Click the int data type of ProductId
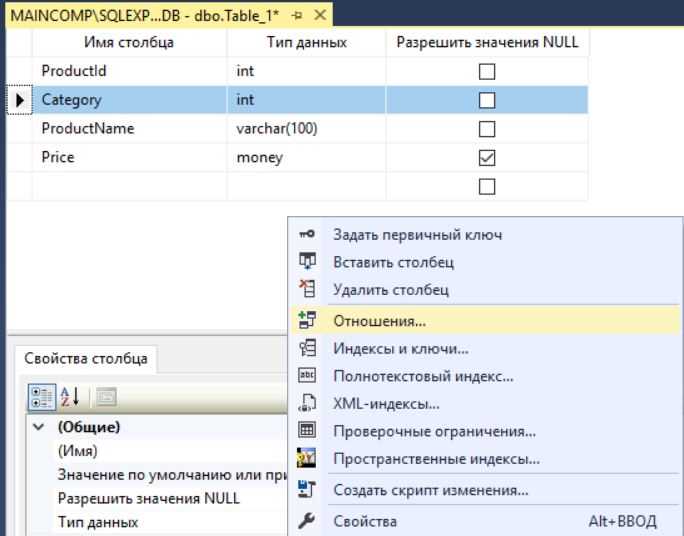Viewport: 684px width, 536px height. click(x=306, y=71)
